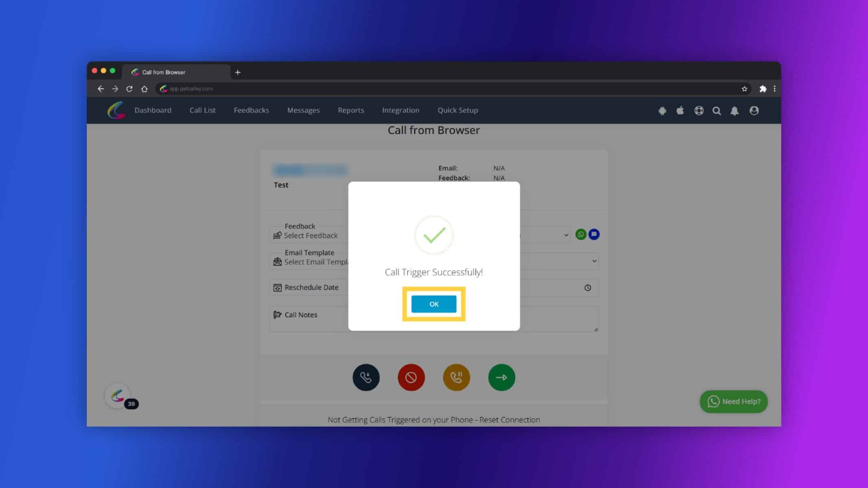The height and width of the screenshot is (488, 868).
Task: Click the hold call icon
Action: (456, 377)
